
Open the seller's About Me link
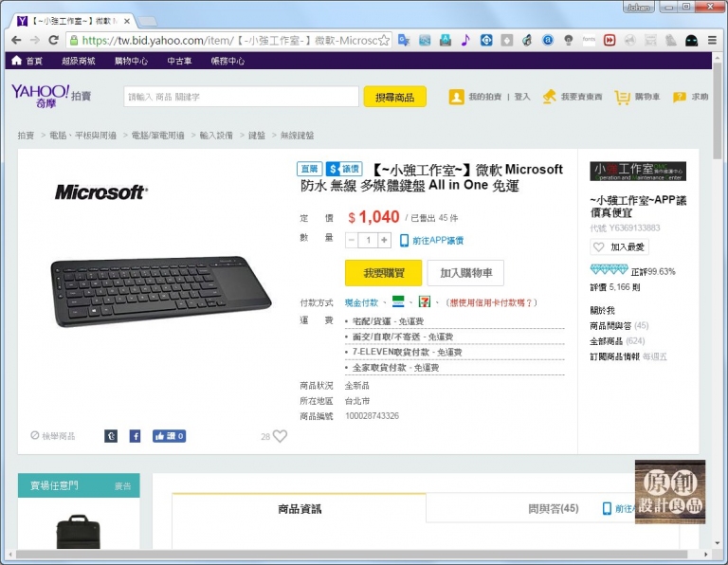pyautogui.click(x=602, y=310)
